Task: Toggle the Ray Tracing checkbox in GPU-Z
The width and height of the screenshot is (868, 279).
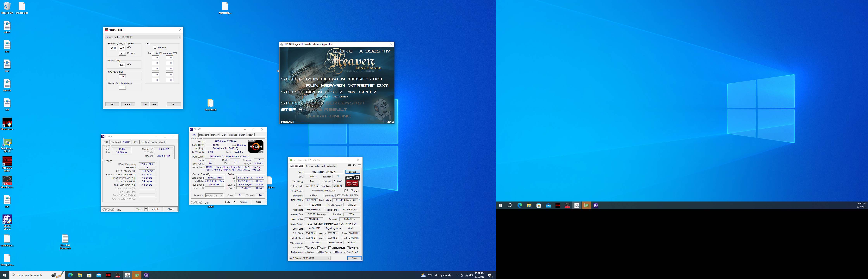Action: tap(318, 252)
